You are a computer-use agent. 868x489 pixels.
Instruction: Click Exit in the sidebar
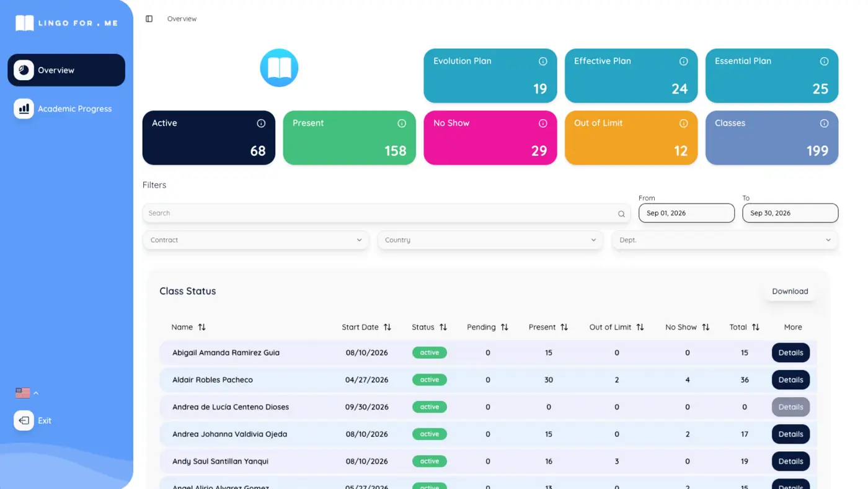tap(33, 421)
